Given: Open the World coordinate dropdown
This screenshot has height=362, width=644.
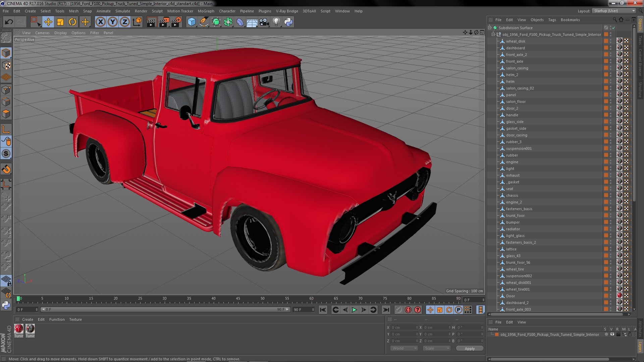Looking at the screenshot, I should pos(404,348).
